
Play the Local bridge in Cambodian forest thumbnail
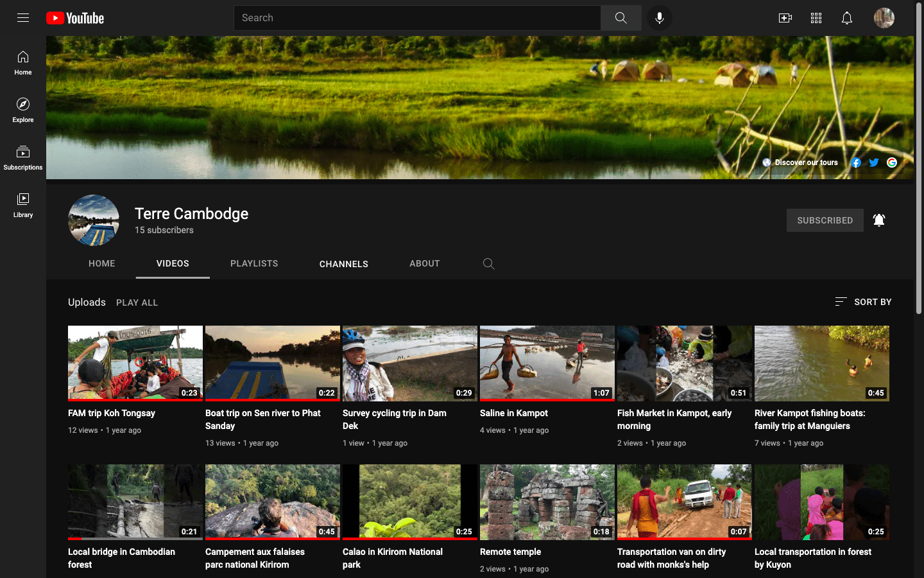click(135, 502)
